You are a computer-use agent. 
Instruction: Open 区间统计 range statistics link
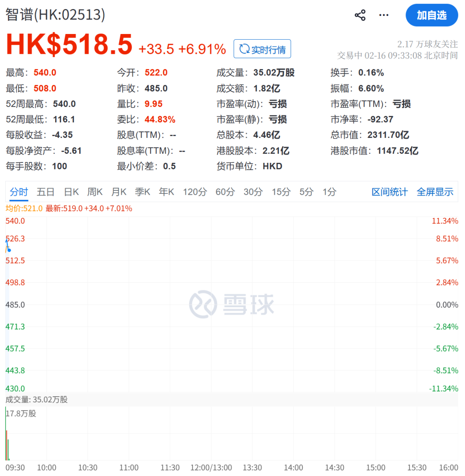[x=390, y=192]
